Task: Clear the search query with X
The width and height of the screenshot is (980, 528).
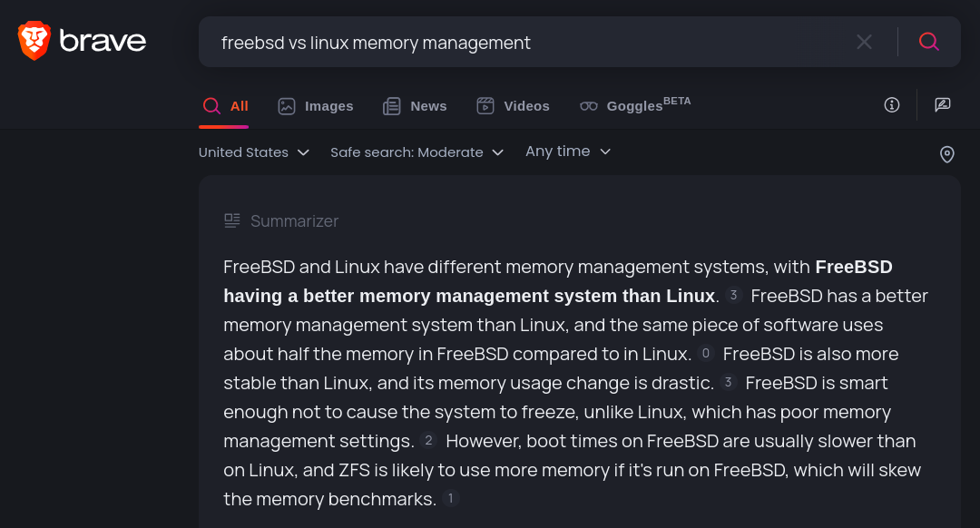Action: pos(865,42)
